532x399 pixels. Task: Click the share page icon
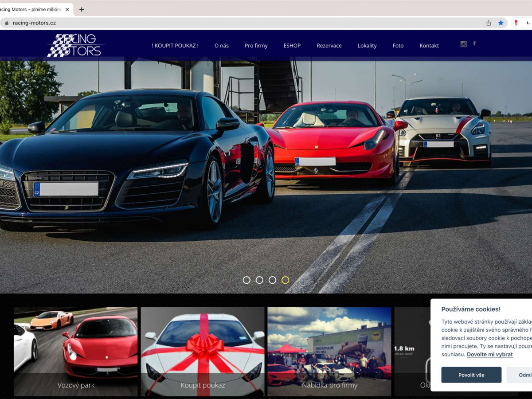pos(489,23)
